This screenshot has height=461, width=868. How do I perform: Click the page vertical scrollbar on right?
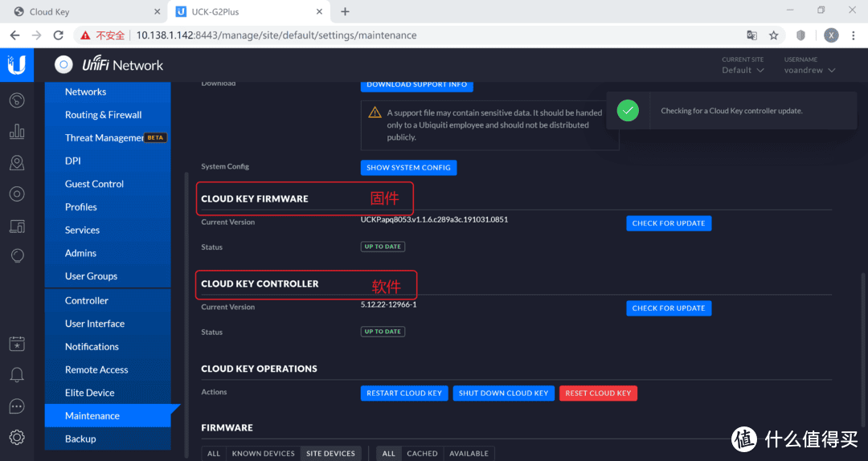click(x=862, y=349)
